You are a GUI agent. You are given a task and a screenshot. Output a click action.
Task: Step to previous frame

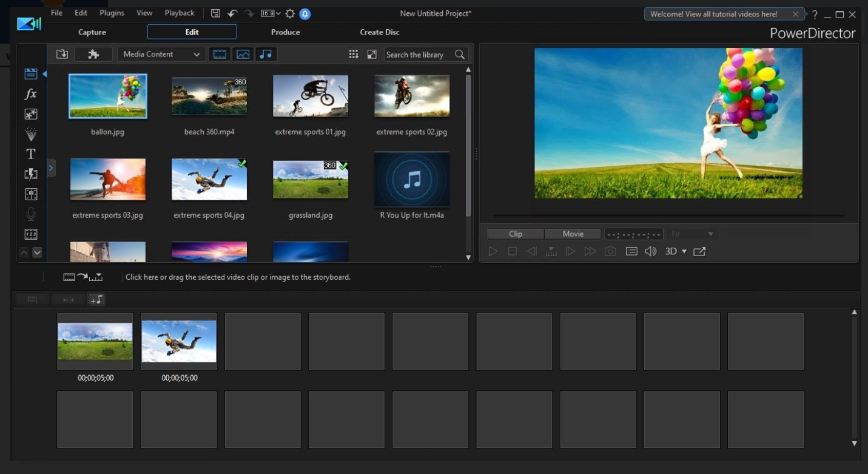(532, 251)
